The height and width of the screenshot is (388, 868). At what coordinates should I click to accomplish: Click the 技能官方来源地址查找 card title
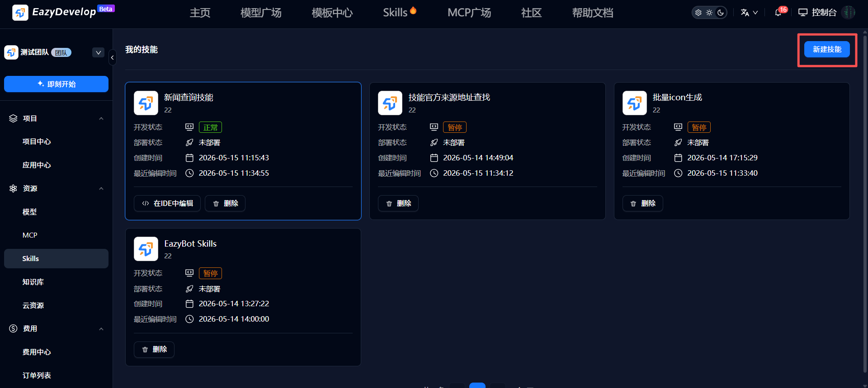pyautogui.click(x=449, y=97)
